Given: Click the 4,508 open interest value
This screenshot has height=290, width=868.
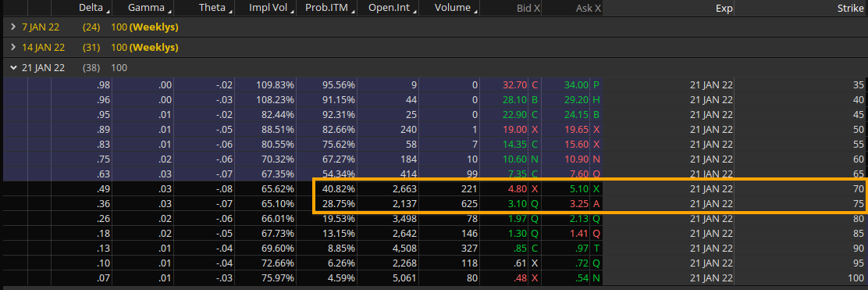Looking at the screenshot, I should point(404,249).
